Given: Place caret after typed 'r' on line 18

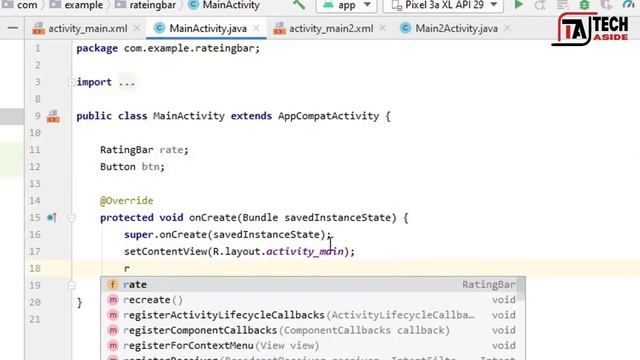Looking at the screenshot, I should 130,269.
